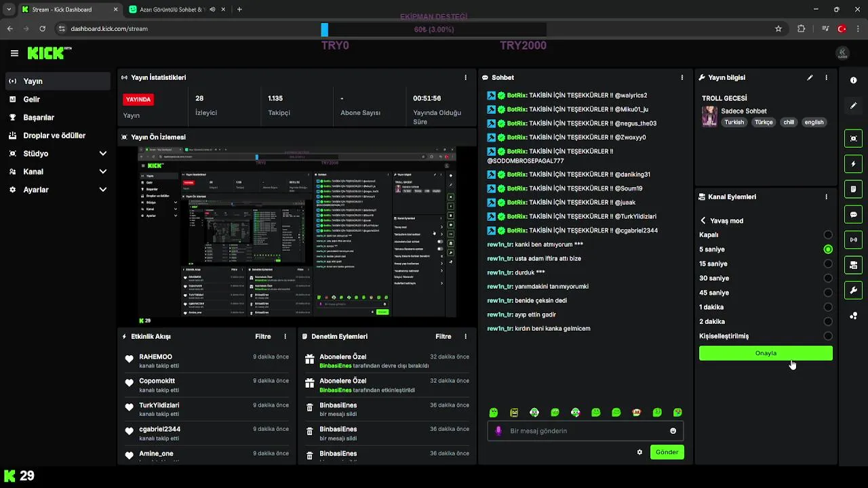Open the Denetim Eylemleri panel three-dot menu
This screenshot has height=488, width=868.
(465, 336)
